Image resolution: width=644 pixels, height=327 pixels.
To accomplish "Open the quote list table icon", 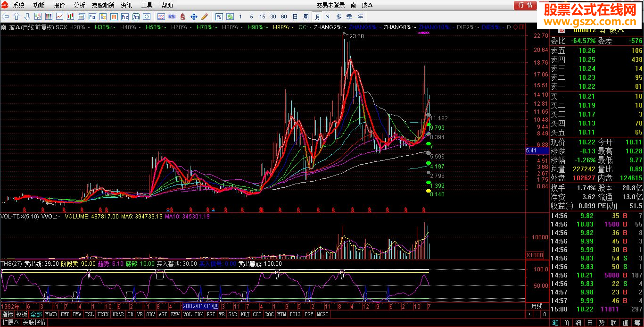I will click(x=49, y=17).
